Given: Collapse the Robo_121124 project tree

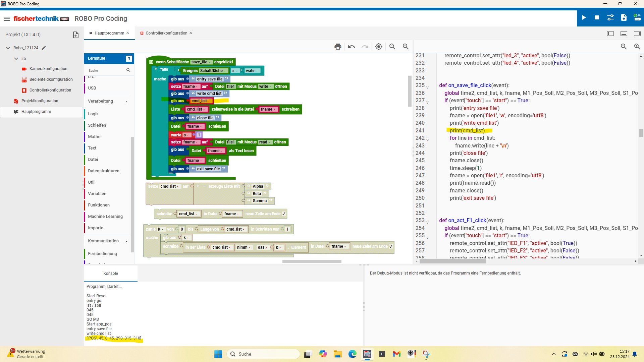Looking at the screenshot, I should click(x=8, y=48).
